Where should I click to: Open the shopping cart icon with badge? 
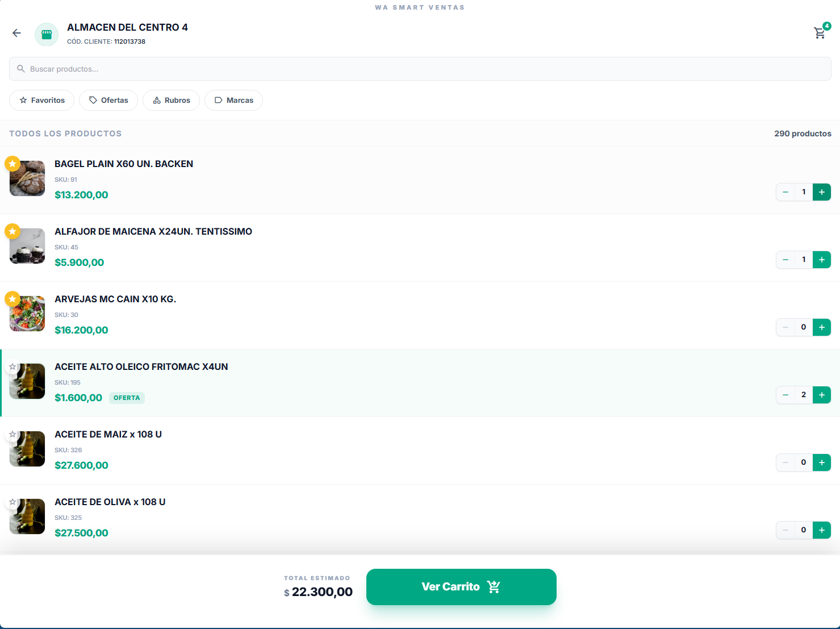[x=820, y=33]
